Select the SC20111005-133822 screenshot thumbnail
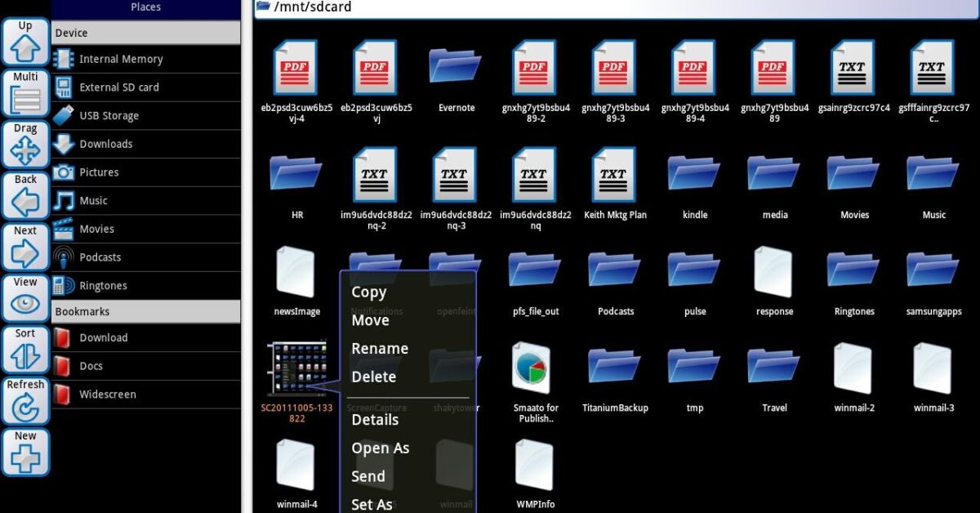The height and width of the screenshot is (513, 980). pos(296,368)
